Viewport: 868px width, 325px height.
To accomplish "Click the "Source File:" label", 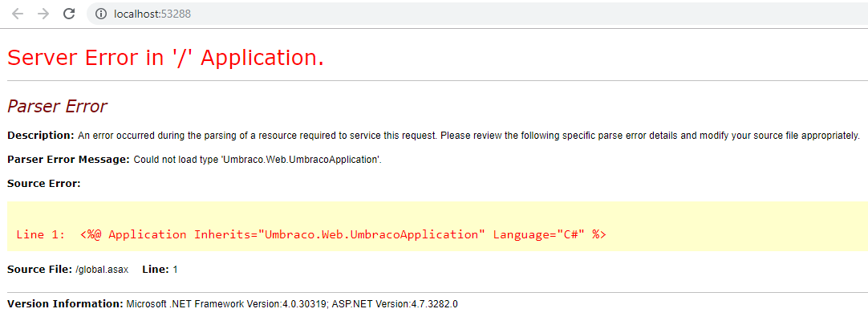I will (39, 270).
